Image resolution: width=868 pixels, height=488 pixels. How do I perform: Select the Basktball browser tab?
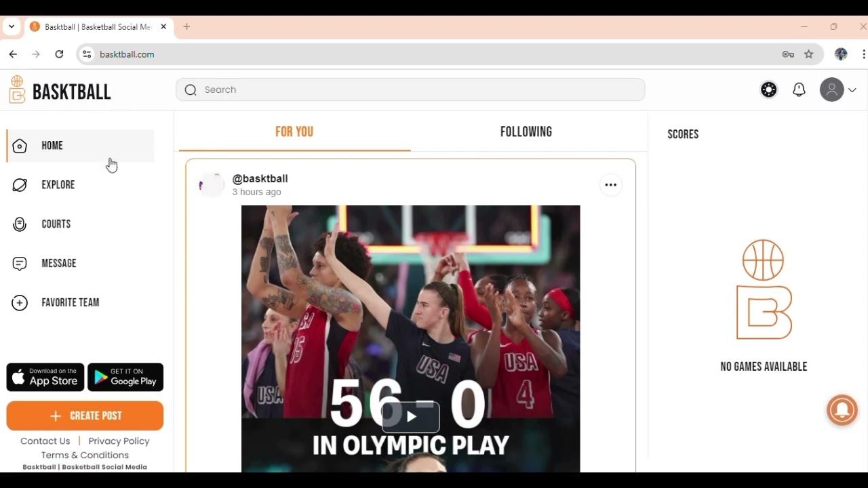click(x=98, y=27)
